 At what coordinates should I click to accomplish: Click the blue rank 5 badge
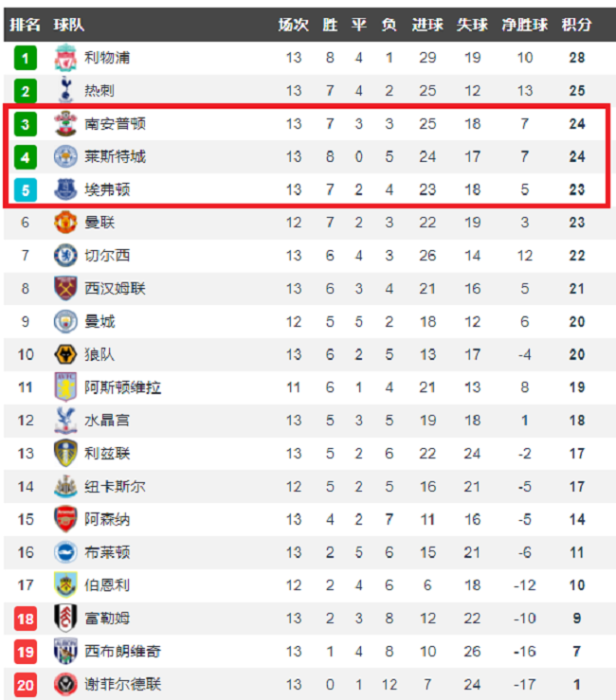[x=26, y=189]
